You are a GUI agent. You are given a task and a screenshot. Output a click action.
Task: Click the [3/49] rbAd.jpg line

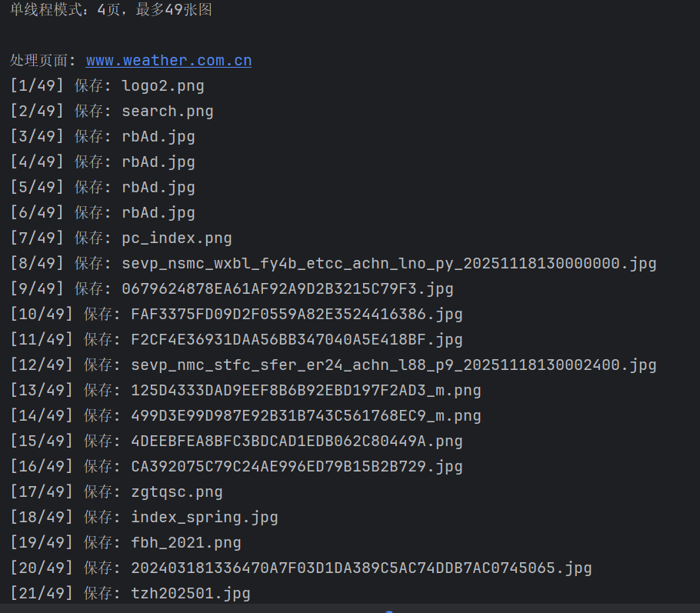(102, 137)
